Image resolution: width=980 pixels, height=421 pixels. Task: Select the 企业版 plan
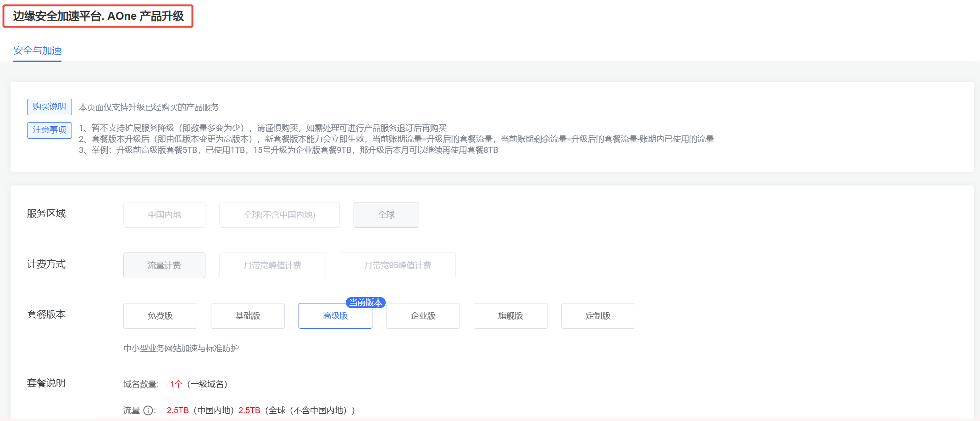pos(423,316)
